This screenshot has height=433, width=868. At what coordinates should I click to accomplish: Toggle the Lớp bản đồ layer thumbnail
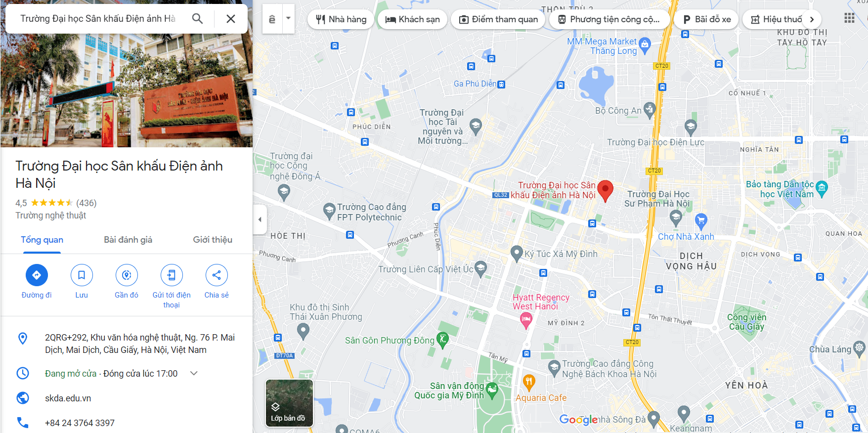(x=289, y=403)
